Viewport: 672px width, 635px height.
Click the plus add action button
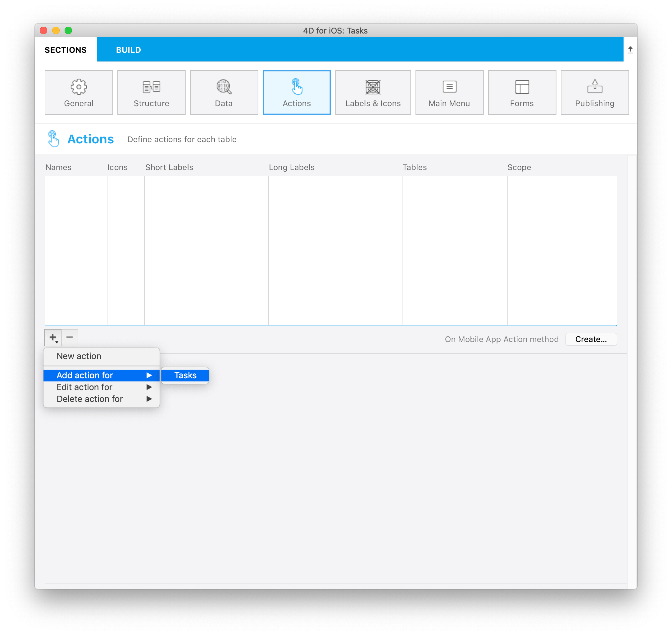(53, 338)
